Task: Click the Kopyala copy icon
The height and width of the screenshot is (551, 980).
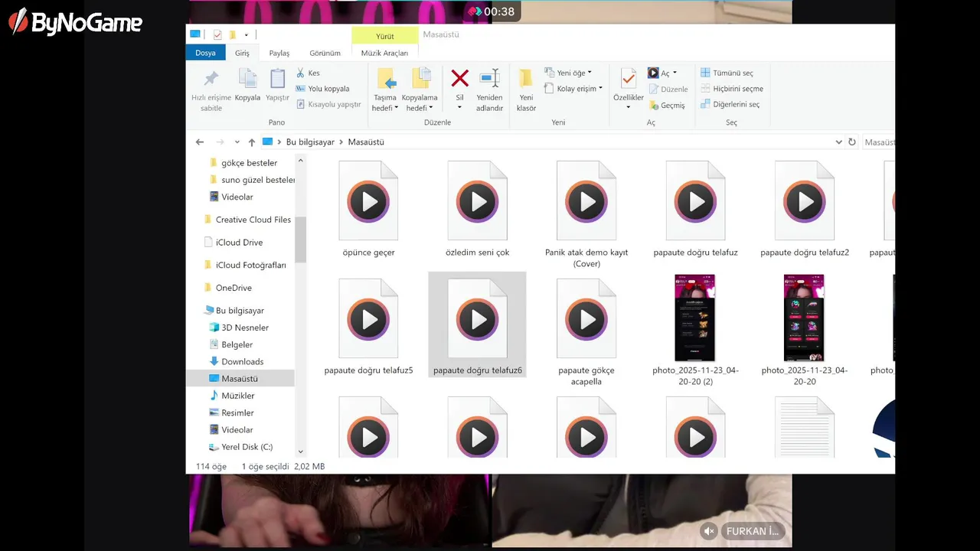Action: 247,86
